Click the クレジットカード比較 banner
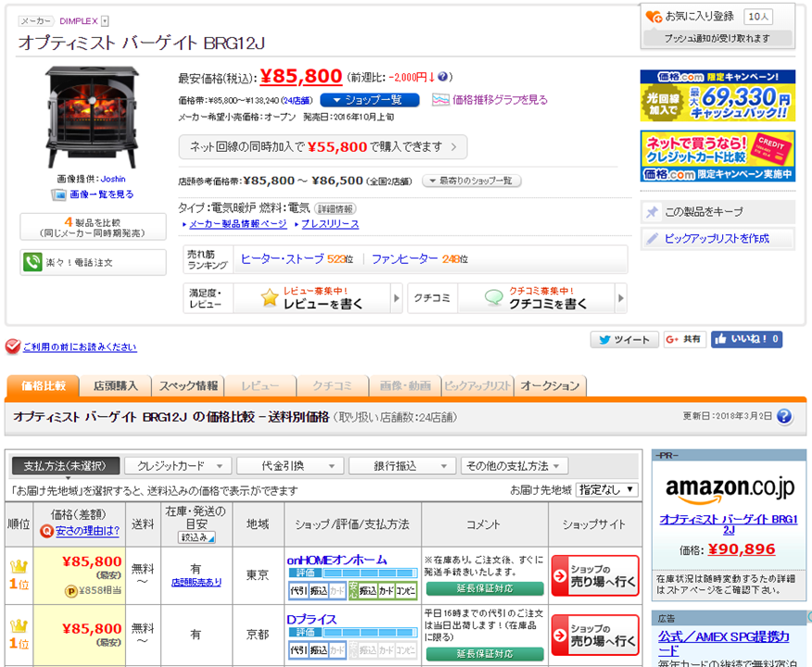The height and width of the screenshot is (667, 812). [x=717, y=156]
